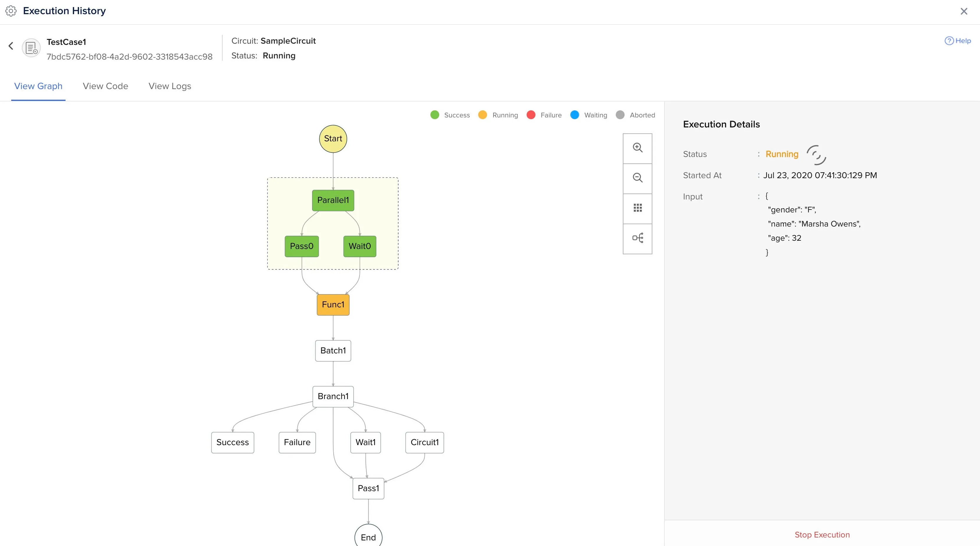Click the Stop Execution button

coord(822,534)
